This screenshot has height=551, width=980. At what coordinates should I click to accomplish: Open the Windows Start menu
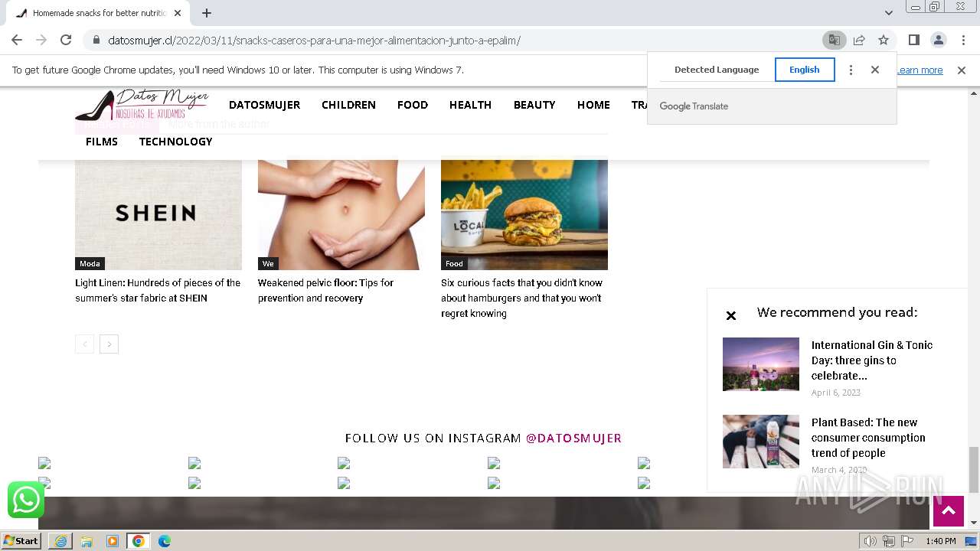coord(21,541)
